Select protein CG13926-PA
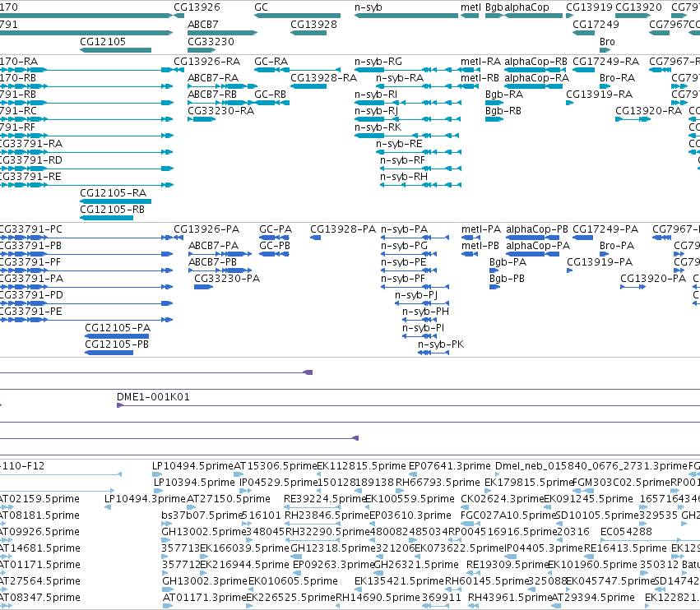700x610 pixels. pyautogui.click(x=206, y=229)
